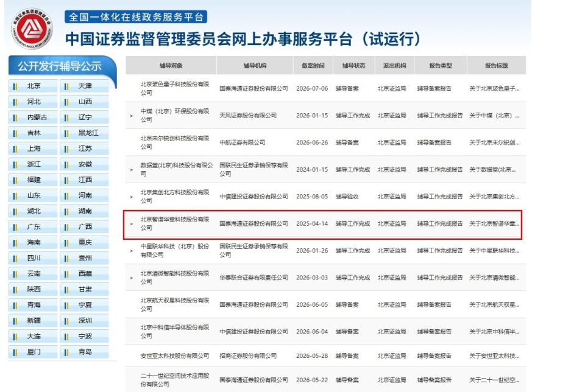Screen dimensions: 585x392
Task: Click the 报告类型 column header
Action: point(440,66)
